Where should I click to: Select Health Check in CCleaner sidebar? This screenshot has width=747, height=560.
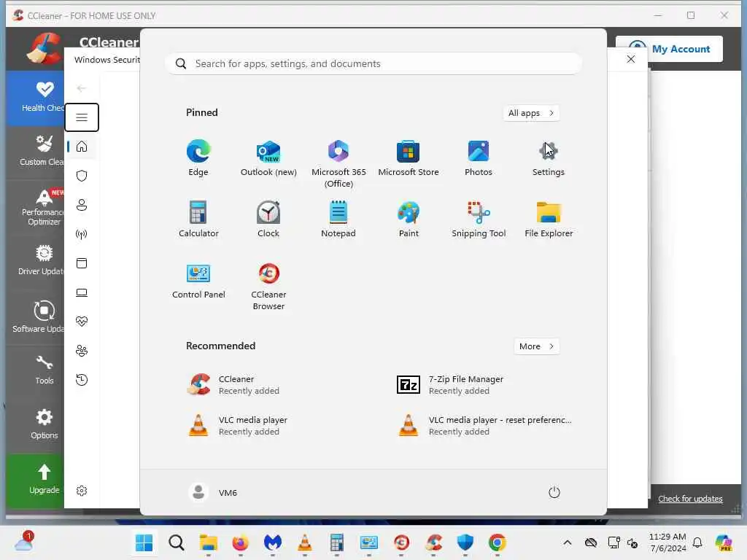pos(35,98)
